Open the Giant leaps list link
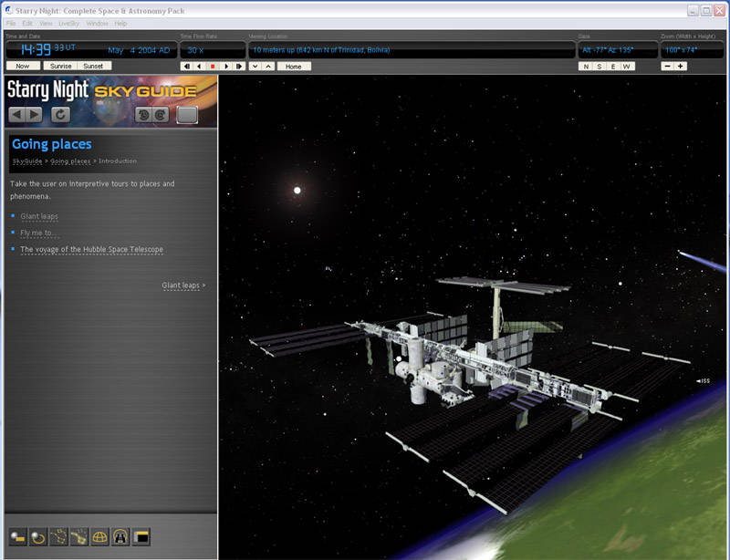This screenshot has height=560, width=730. (39, 216)
